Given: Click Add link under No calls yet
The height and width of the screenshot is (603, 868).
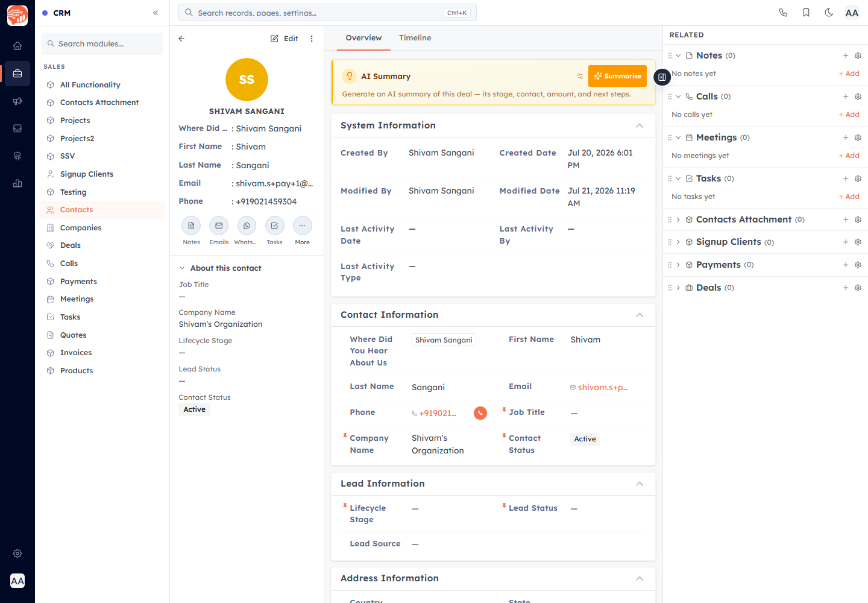Looking at the screenshot, I should click(x=849, y=115).
